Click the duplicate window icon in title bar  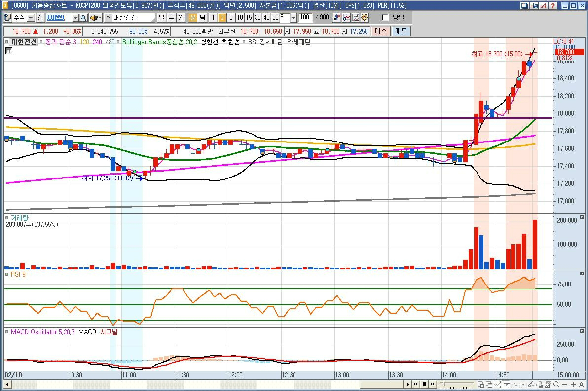tap(525, 5)
